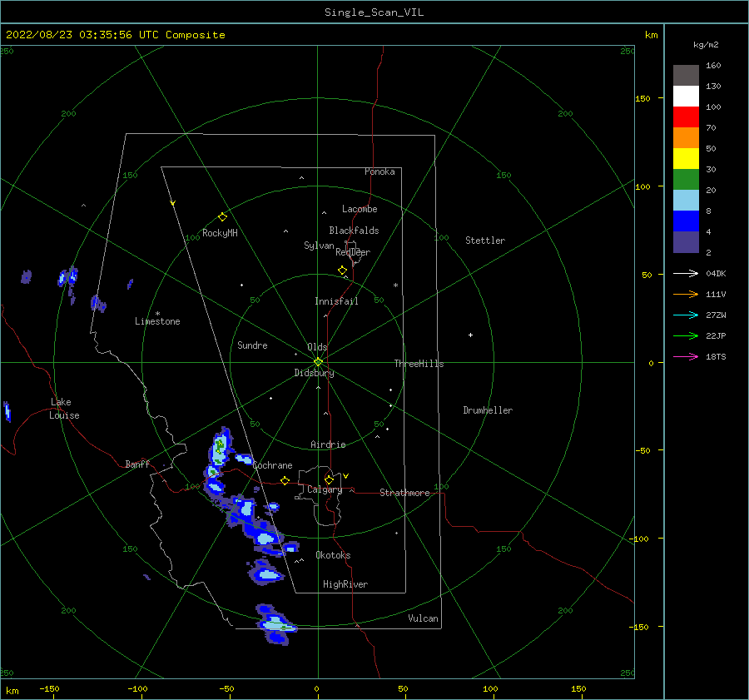
Task: Click the Lake Louise label
Action: coord(64,409)
